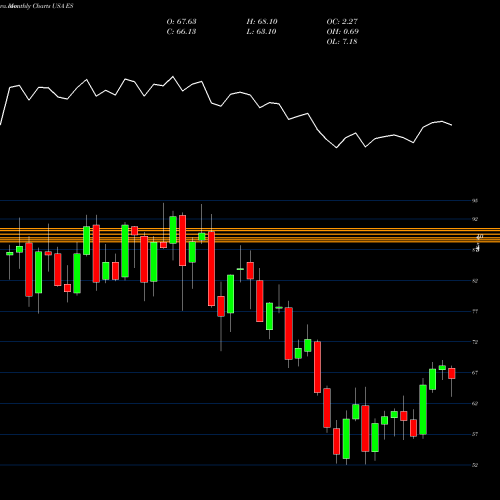Click the 92 price axis label

(x=475, y=219)
